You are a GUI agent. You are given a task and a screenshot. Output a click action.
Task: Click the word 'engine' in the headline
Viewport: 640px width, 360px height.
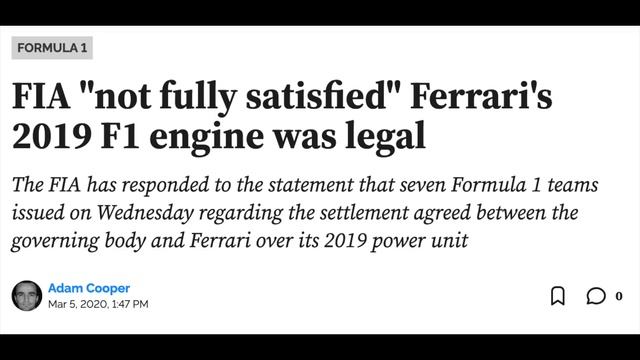coord(207,138)
